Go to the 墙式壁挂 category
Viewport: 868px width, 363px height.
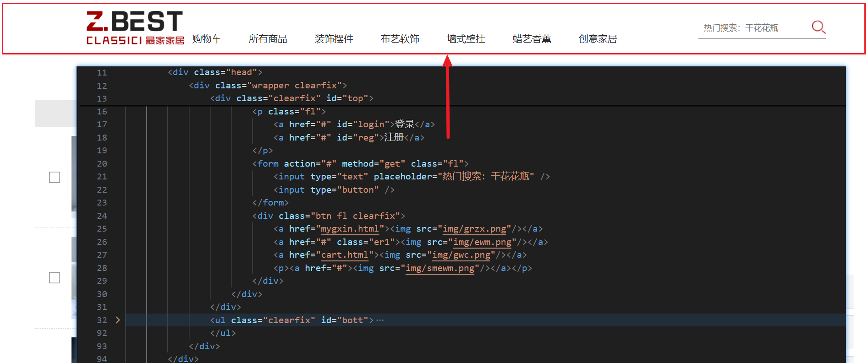[466, 39]
